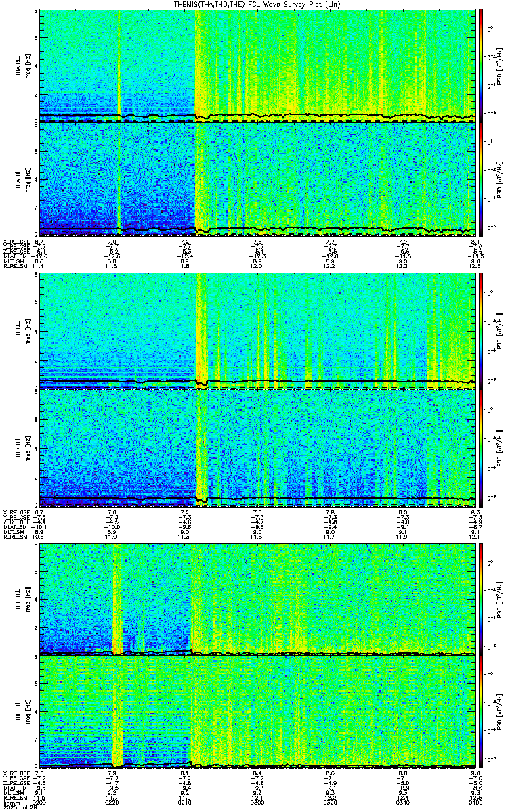Click the plot title THEMIS FGL Wave Survey Plot
The height and width of the screenshot is (812, 508).
[257, 4]
